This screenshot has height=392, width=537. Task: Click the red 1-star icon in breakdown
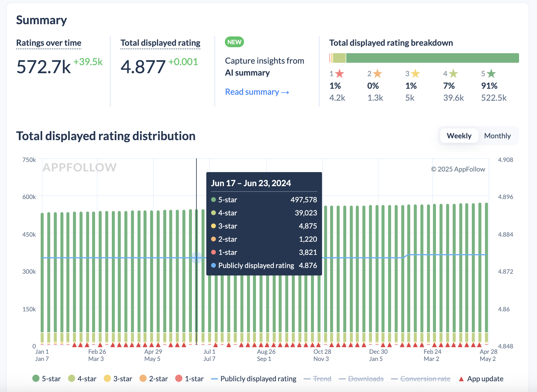[339, 73]
